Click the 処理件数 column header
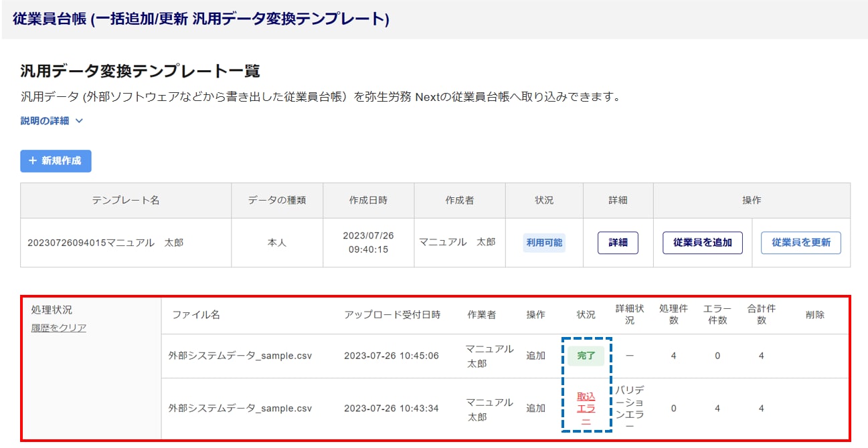Viewport: 868px width, 448px height. tap(673, 315)
